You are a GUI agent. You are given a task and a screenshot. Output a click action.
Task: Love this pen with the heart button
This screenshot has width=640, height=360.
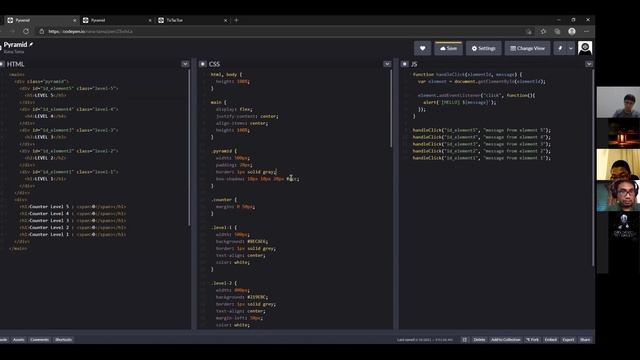(422, 48)
